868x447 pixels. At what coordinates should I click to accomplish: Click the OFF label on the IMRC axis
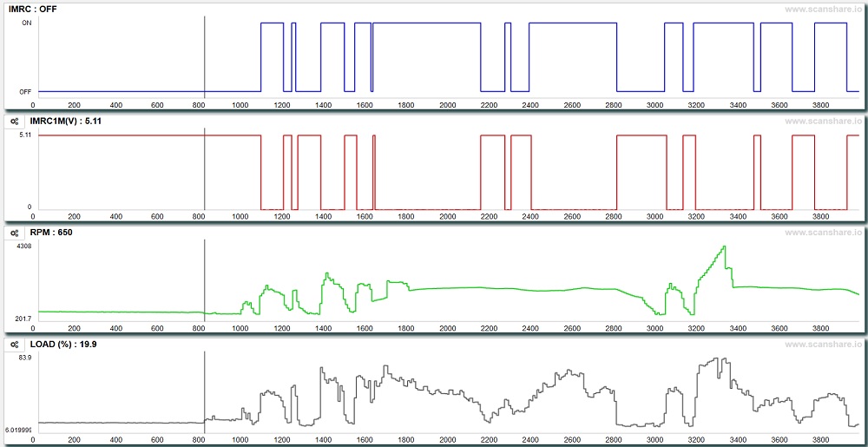25,91
